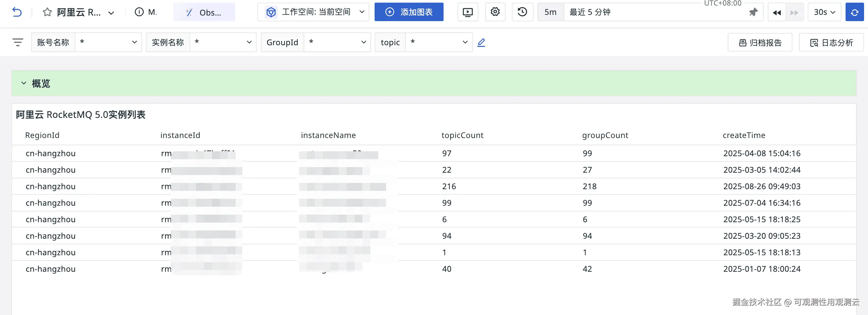Open the history clock icon
The height and width of the screenshot is (315, 868).
522,12
